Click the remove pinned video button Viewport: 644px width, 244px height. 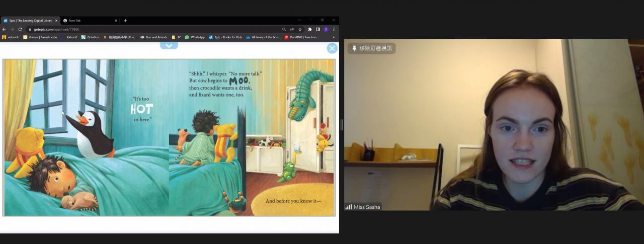point(372,48)
